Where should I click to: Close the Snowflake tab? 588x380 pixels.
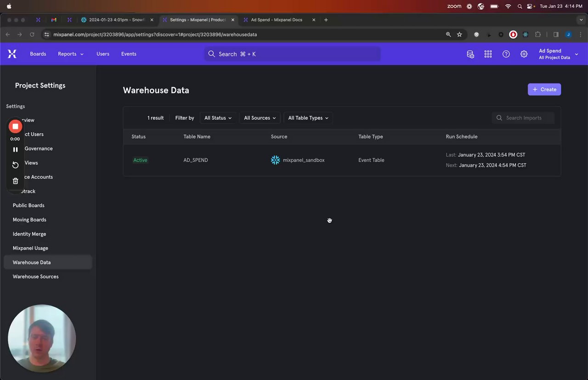pos(152,20)
